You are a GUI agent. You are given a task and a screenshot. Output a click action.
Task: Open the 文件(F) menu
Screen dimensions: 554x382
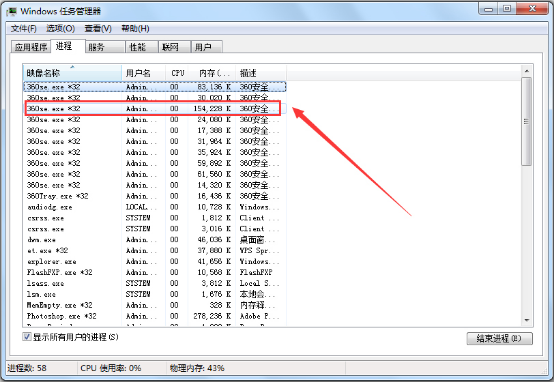click(24, 28)
